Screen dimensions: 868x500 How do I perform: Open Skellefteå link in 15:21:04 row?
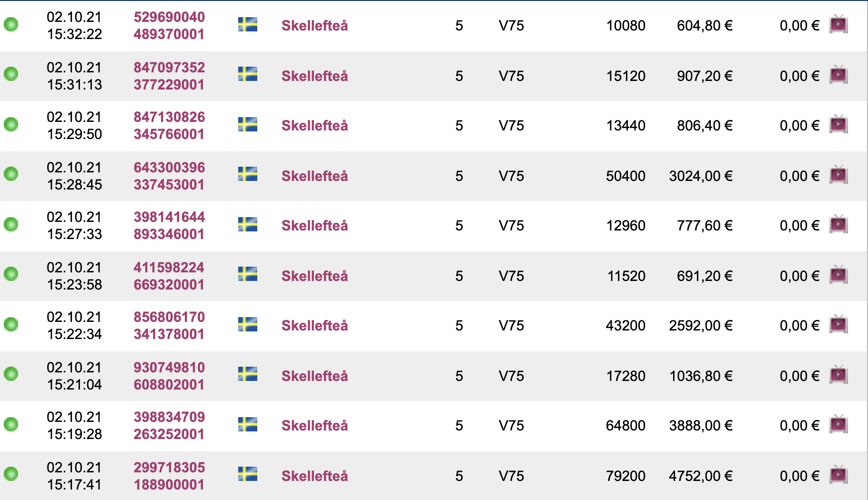tap(314, 376)
